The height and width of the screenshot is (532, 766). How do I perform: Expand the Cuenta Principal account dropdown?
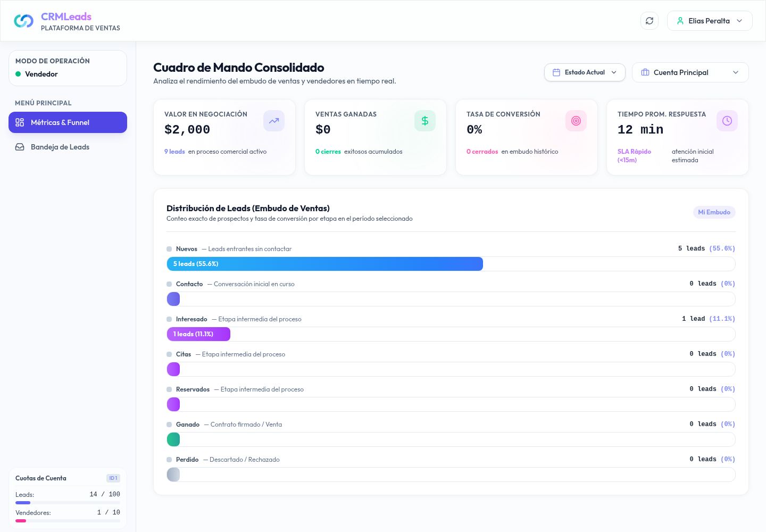pos(690,72)
